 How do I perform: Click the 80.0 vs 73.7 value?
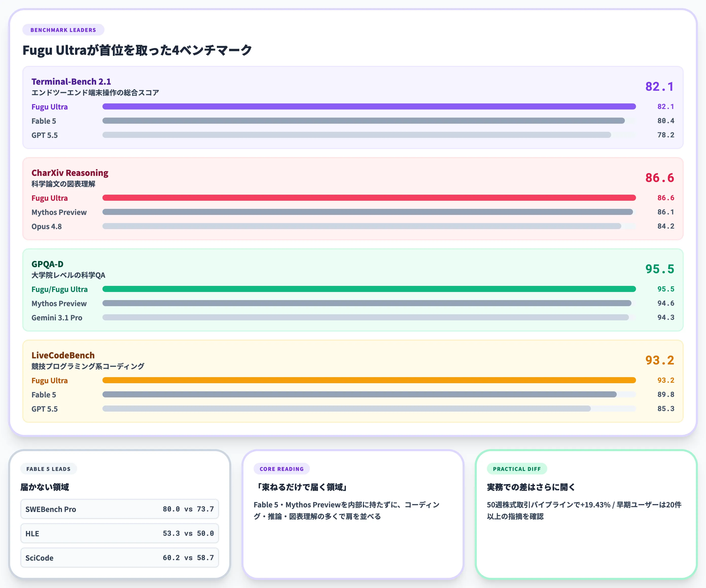(188, 509)
